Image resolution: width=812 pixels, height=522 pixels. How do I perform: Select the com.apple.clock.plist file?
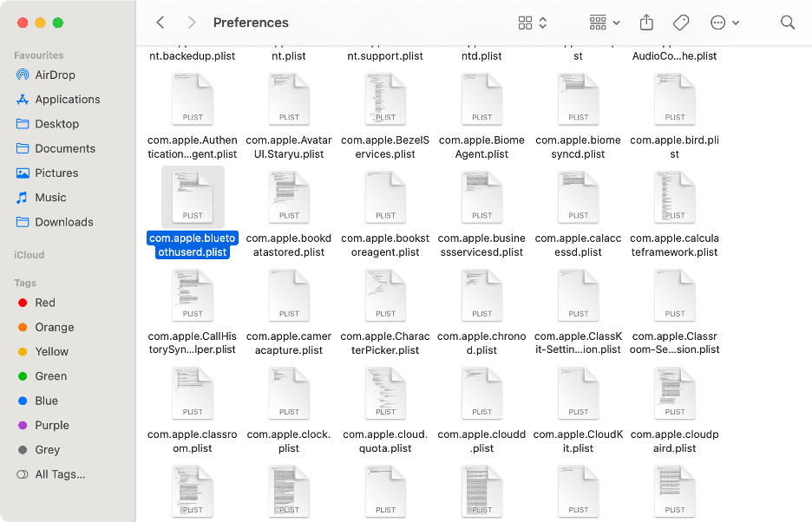coord(289,393)
